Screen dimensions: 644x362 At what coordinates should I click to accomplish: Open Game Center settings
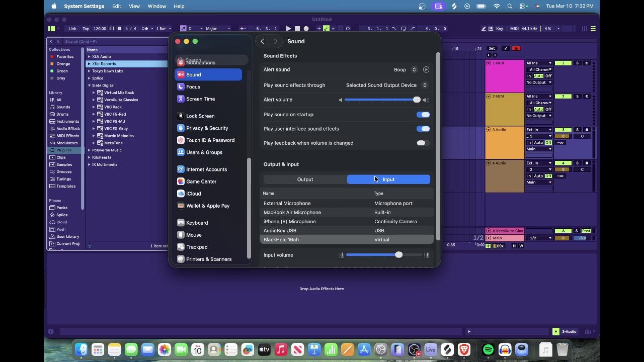pyautogui.click(x=208, y=182)
